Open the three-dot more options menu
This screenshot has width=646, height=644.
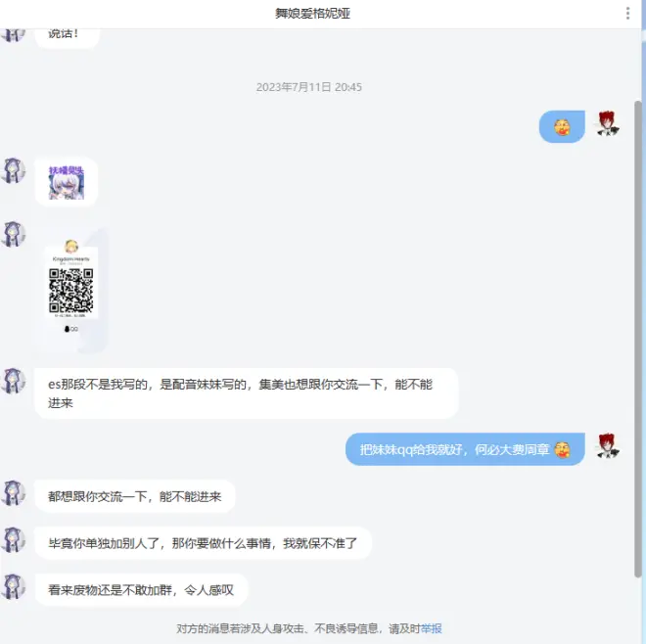[x=627, y=14]
